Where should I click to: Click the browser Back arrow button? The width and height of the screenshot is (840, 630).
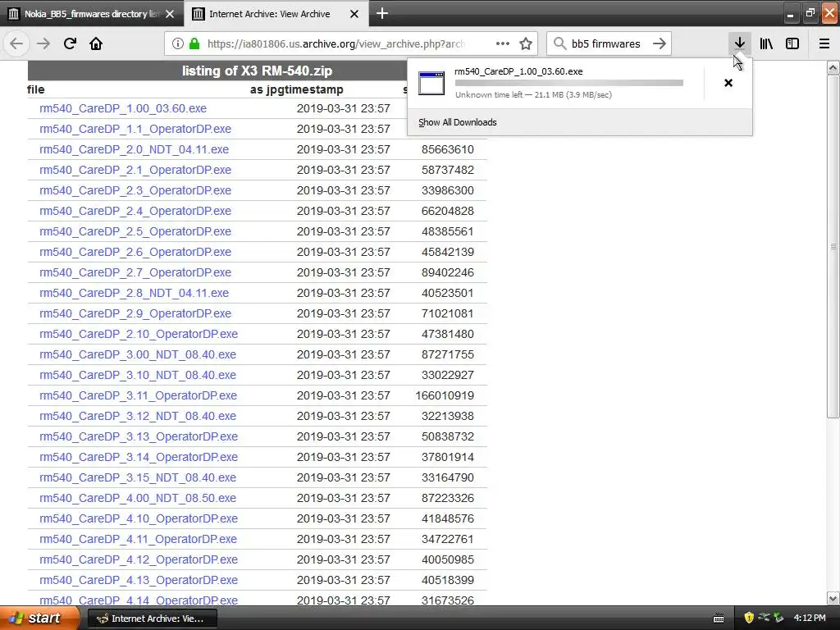[16, 43]
